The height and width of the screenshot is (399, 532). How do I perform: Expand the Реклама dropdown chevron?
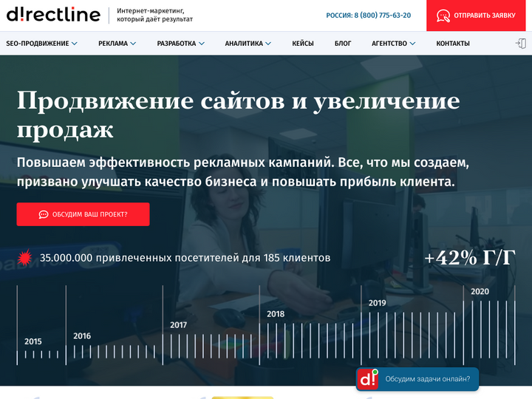pos(133,44)
